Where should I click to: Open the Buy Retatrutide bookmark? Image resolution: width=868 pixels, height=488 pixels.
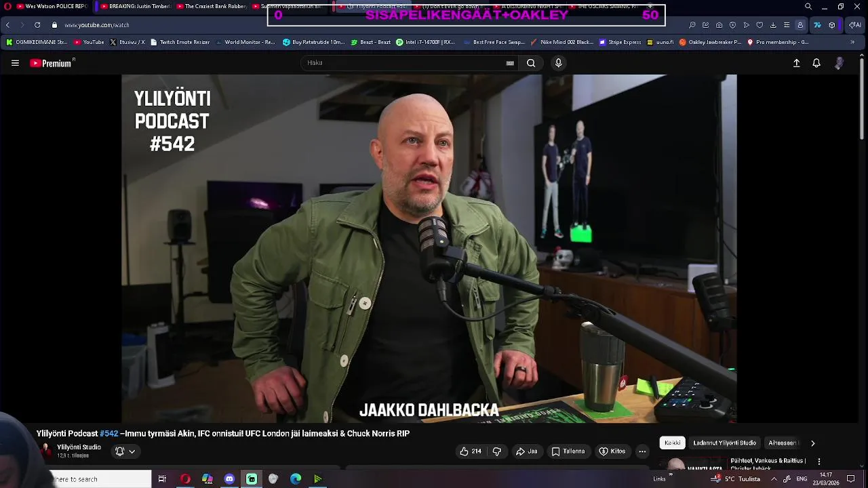(313, 42)
